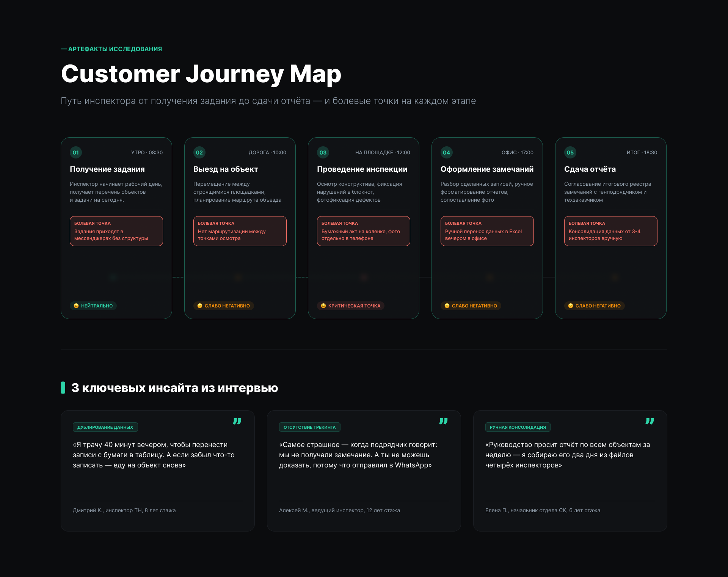This screenshot has width=728, height=577.
Task: Click the УТРО · 08:30 time label
Action: [x=147, y=152]
